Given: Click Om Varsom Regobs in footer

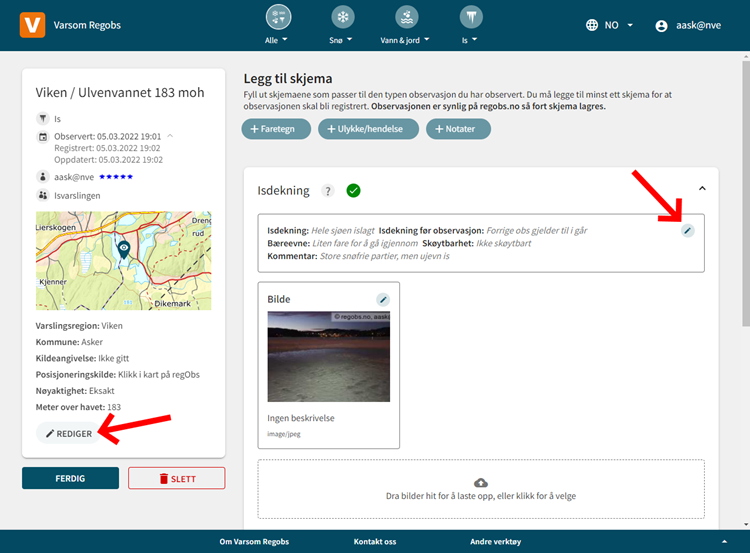Looking at the screenshot, I should pyautogui.click(x=253, y=541).
